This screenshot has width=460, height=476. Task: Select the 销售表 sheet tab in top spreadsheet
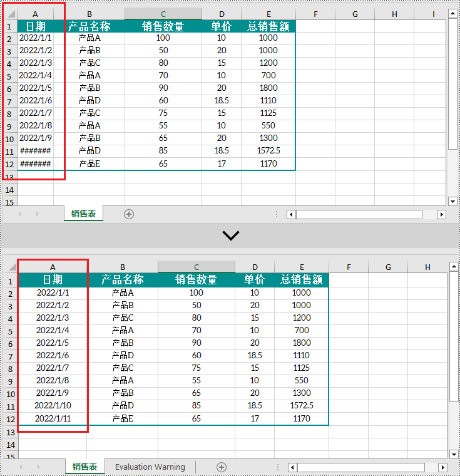point(83,214)
